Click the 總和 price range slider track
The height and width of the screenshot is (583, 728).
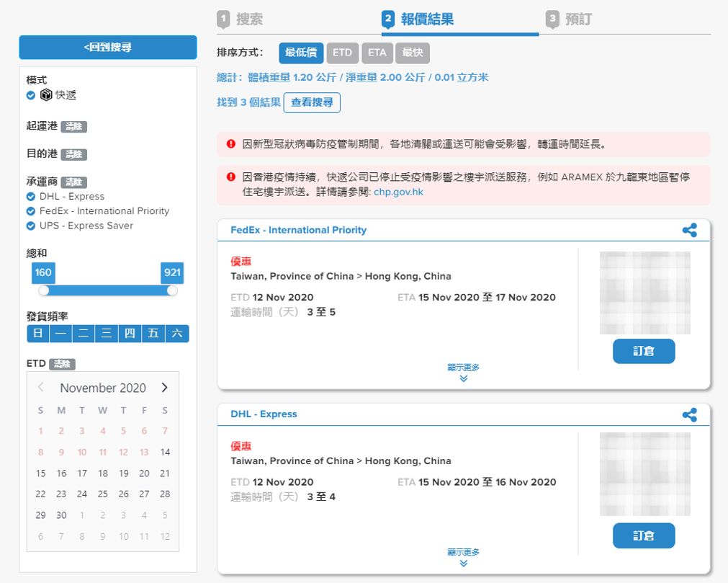(108, 290)
